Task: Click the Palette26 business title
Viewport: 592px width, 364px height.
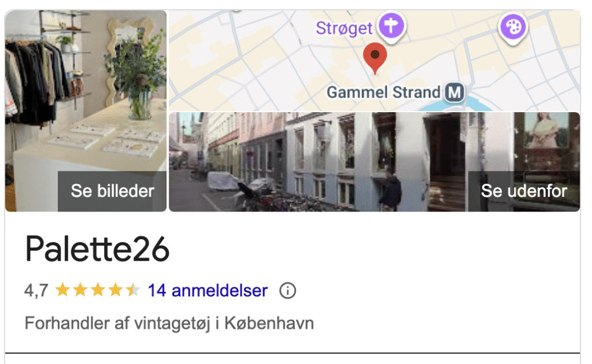Action: tap(97, 249)
